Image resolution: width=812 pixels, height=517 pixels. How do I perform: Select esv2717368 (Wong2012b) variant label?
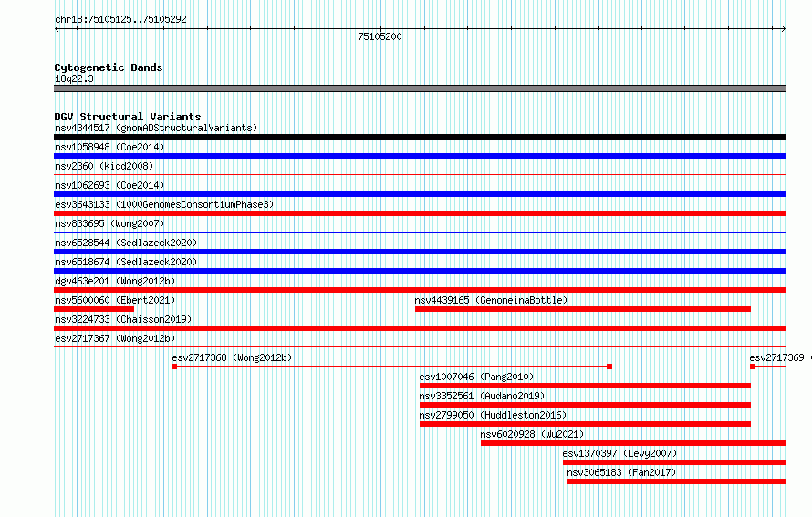coord(232,357)
